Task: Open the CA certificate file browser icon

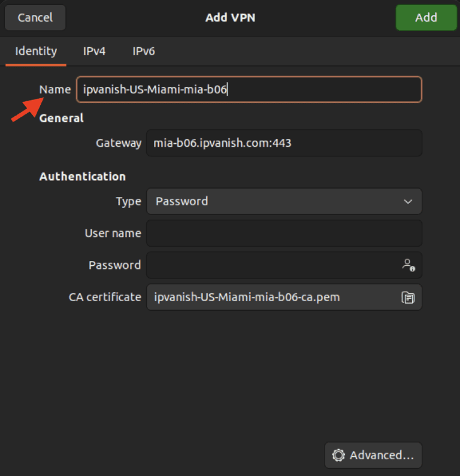Action: [408, 297]
